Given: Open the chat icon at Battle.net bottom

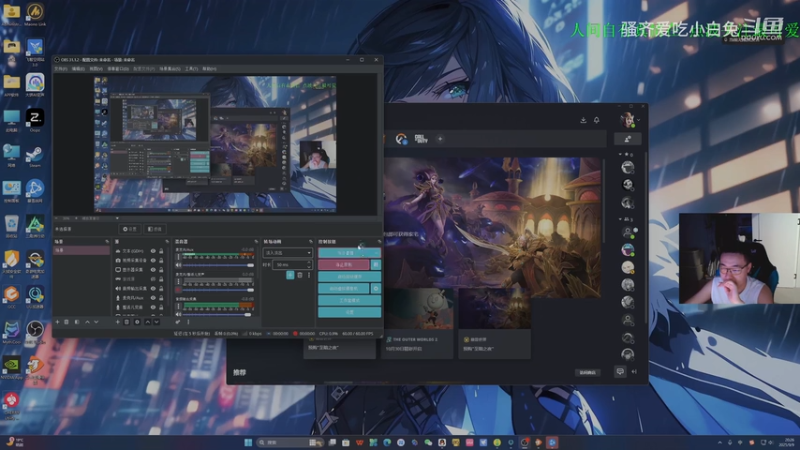Looking at the screenshot, I should coord(620,371).
